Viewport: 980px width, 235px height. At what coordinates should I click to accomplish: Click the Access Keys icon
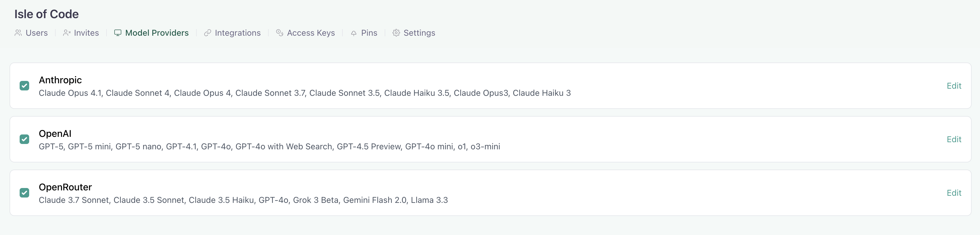(x=280, y=33)
